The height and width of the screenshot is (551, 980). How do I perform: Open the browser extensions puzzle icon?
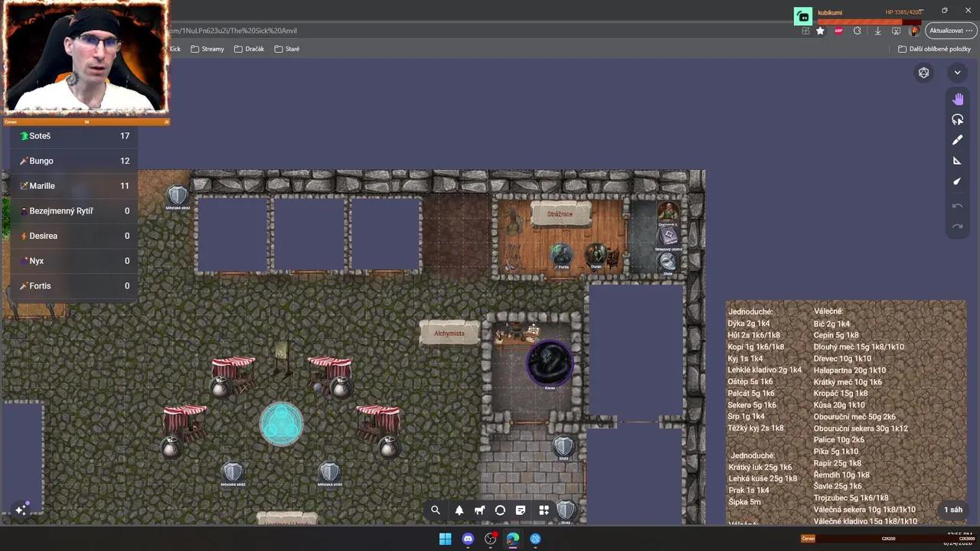coord(857,31)
